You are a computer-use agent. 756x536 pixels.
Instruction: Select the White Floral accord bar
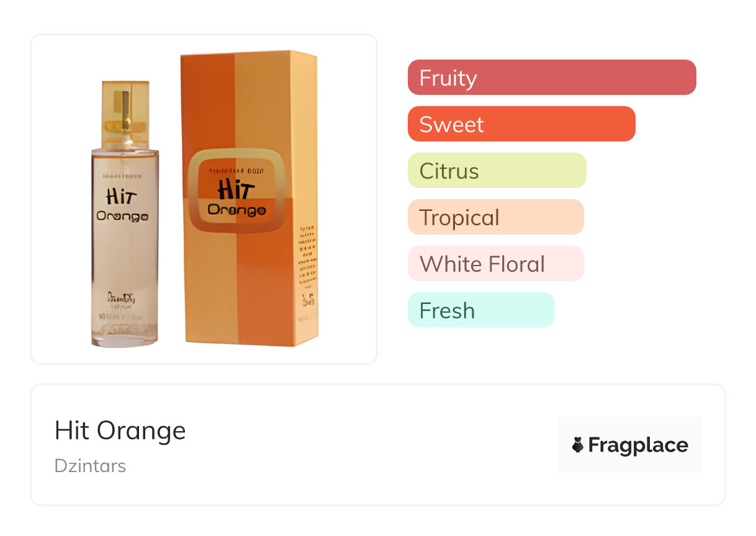(496, 264)
